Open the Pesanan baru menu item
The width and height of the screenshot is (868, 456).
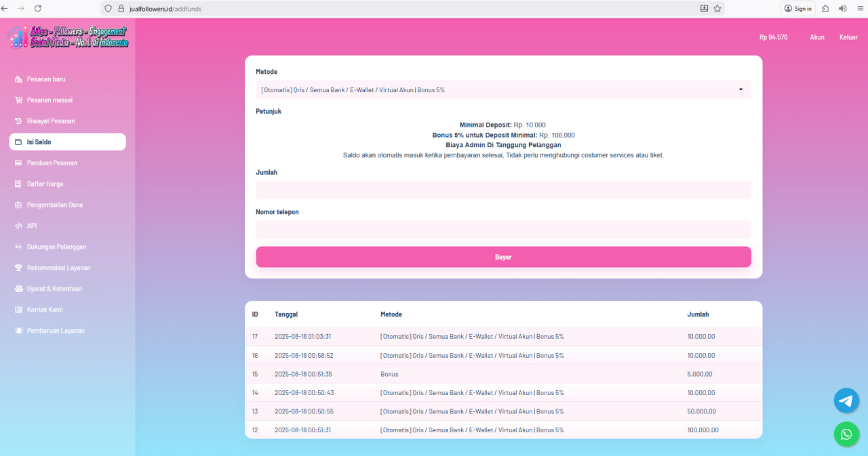pos(46,79)
